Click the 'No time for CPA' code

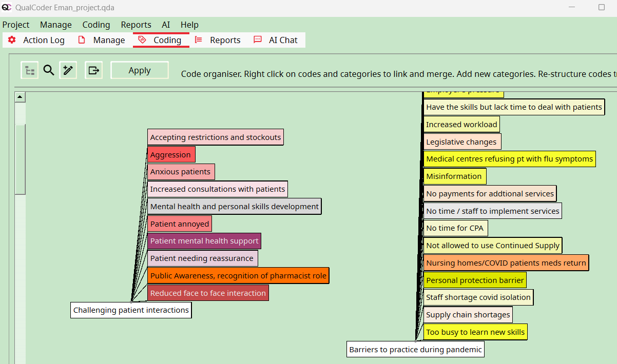[455, 228]
